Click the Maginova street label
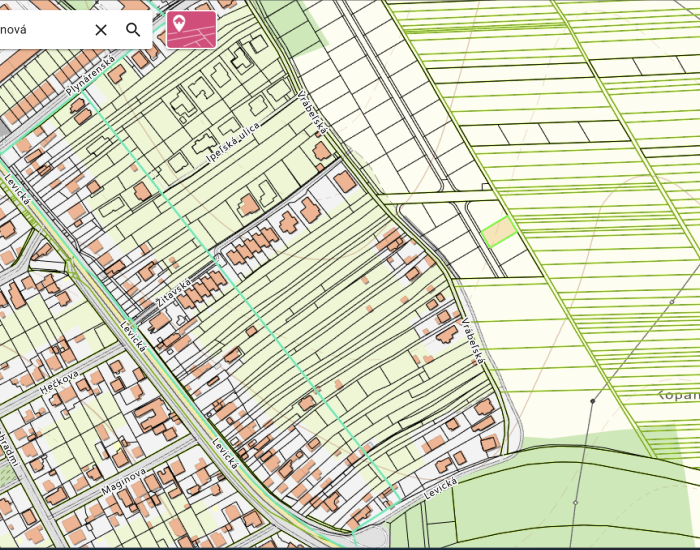This screenshot has width=700, height=550. click(x=124, y=482)
